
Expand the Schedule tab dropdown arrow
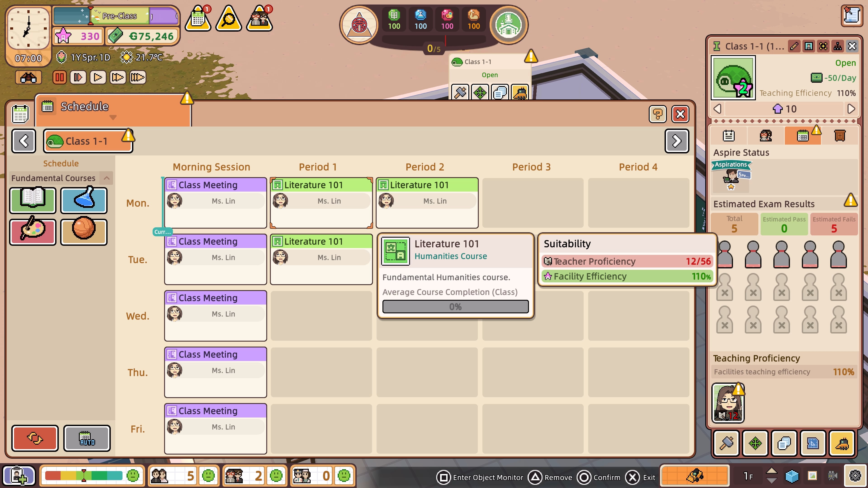tap(113, 117)
